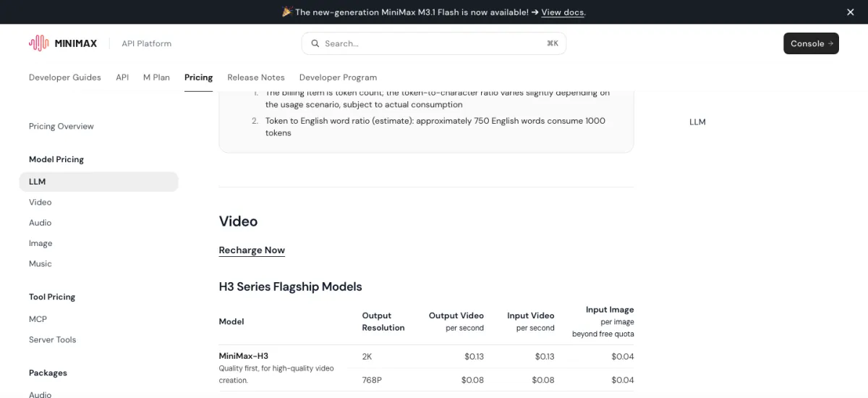The image size is (868, 398).
Task: Select Video in the sidebar
Action: tap(41, 202)
